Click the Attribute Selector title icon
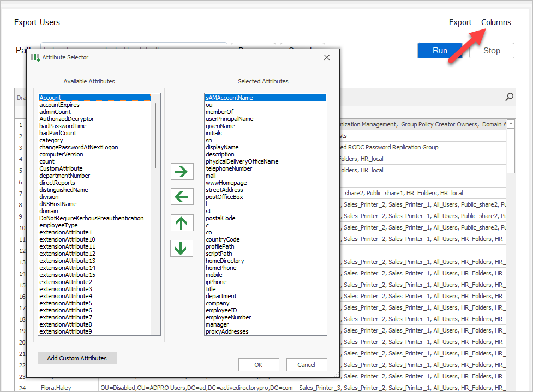533x392 pixels. coord(35,57)
